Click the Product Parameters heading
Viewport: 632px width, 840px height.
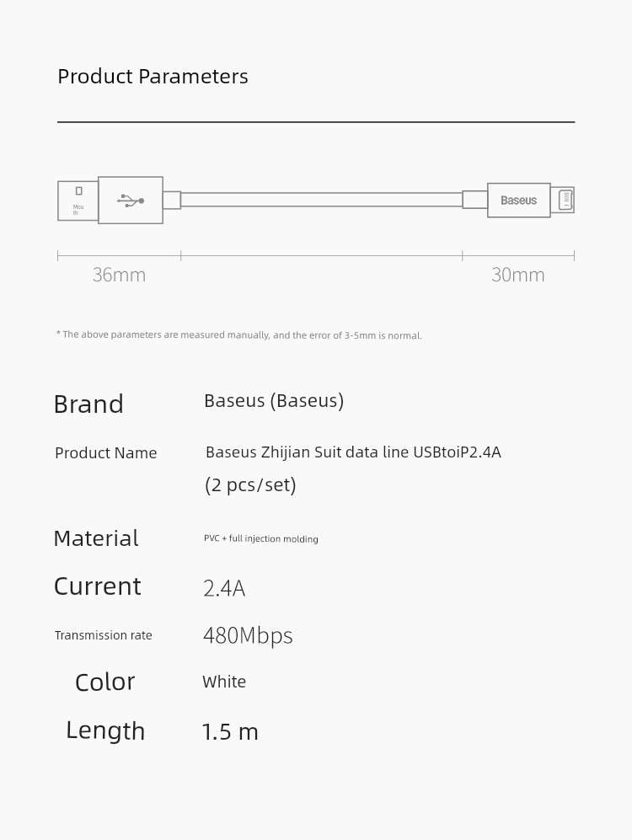tap(153, 77)
